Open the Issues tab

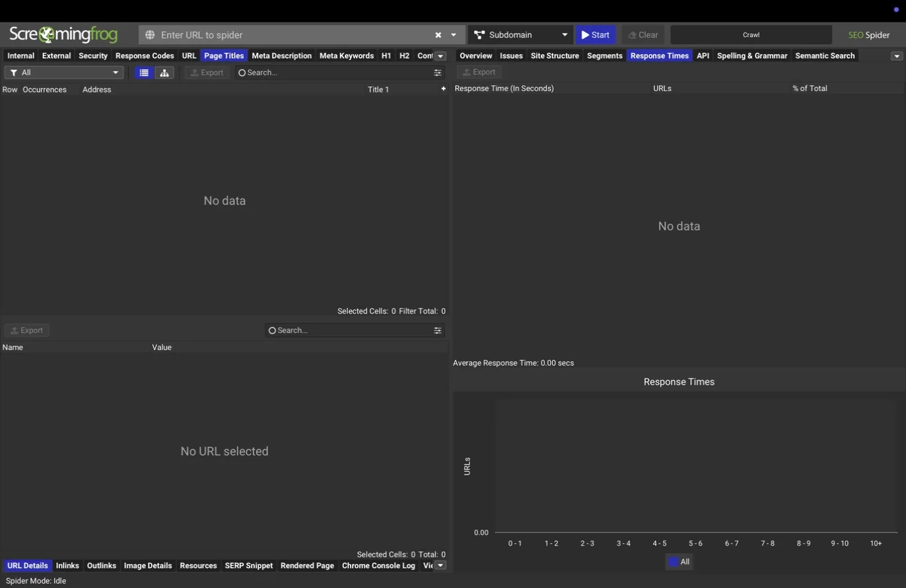coord(511,56)
